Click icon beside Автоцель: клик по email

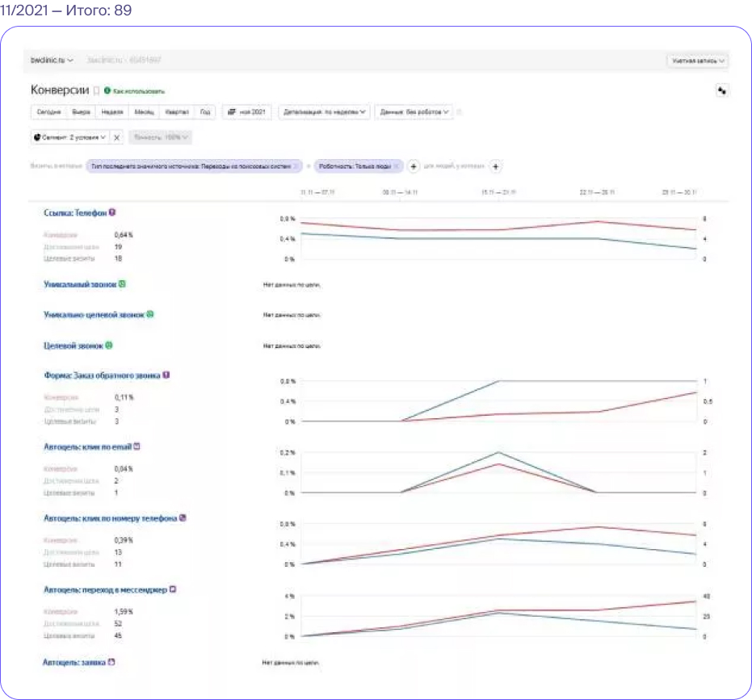coord(137,446)
